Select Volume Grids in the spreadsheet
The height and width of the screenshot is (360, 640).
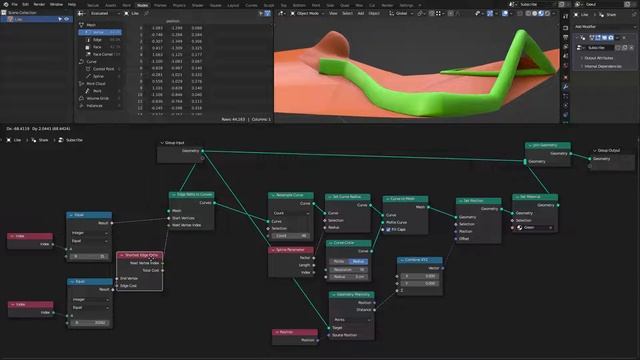point(100,98)
